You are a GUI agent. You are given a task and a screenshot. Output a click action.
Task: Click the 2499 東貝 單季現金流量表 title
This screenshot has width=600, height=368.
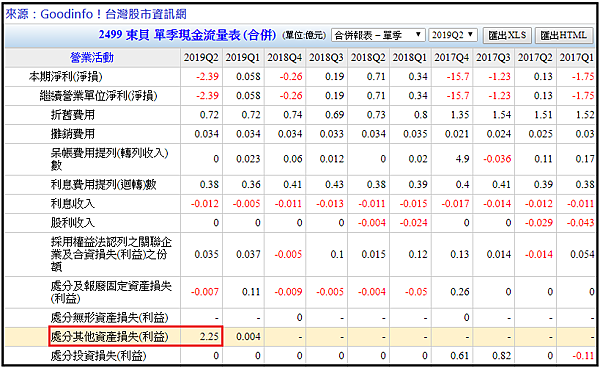pyautogui.click(x=187, y=35)
